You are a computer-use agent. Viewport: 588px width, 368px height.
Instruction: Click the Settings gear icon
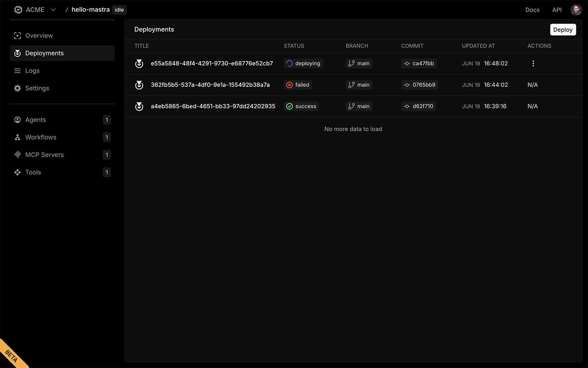pyautogui.click(x=17, y=88)
